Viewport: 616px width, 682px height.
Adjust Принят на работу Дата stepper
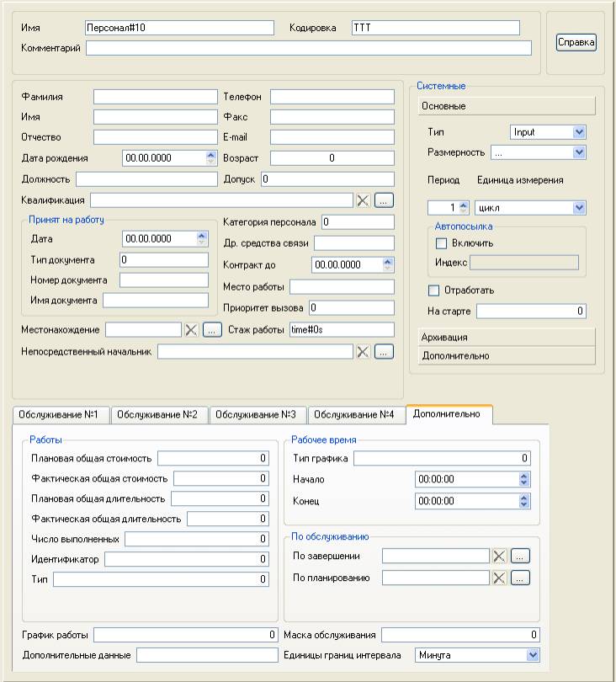coord(201,238)
